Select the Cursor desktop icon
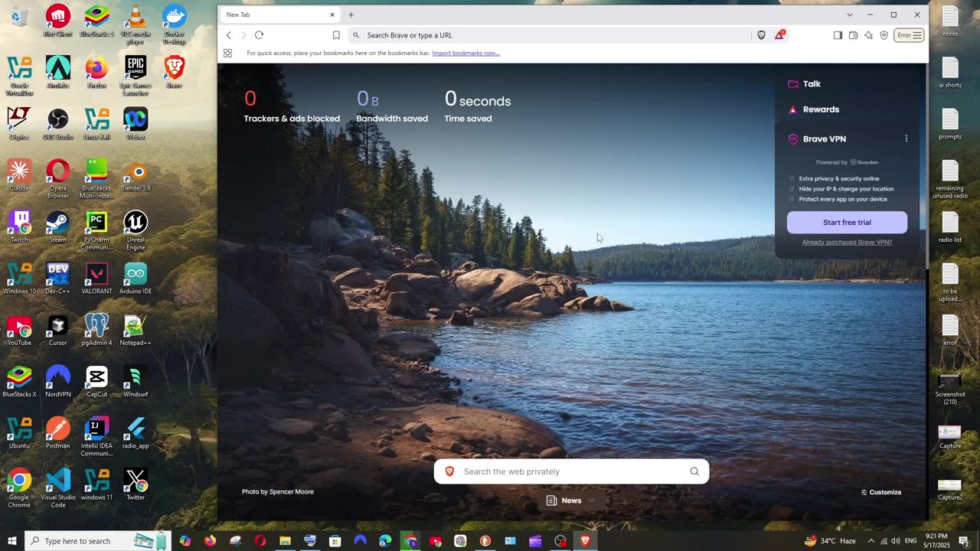Screen dimensions: 980x551 coord(57,330)
